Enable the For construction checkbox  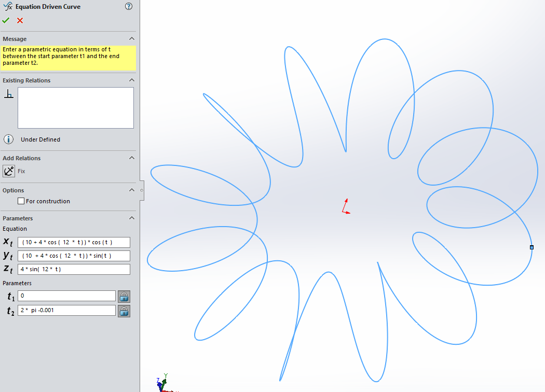[x=21, y=201]
